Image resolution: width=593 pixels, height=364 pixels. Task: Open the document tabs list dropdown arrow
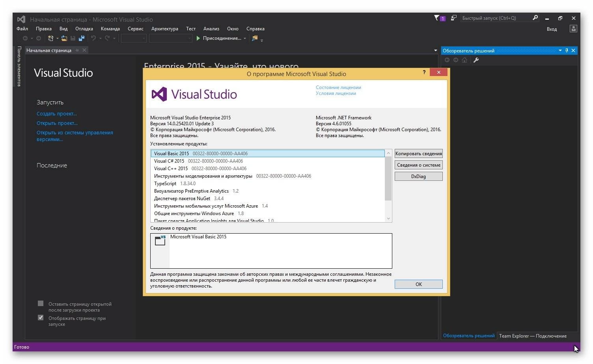tap(436, 50)
